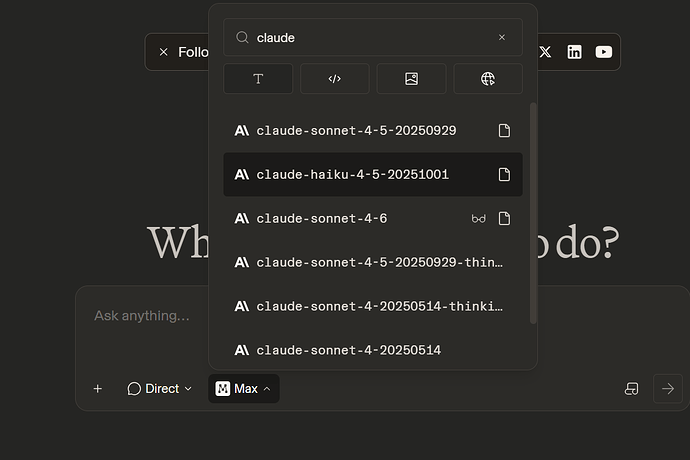Clear the claude search text
Screen dimensions: 690x460
click(x=502, y=37)
